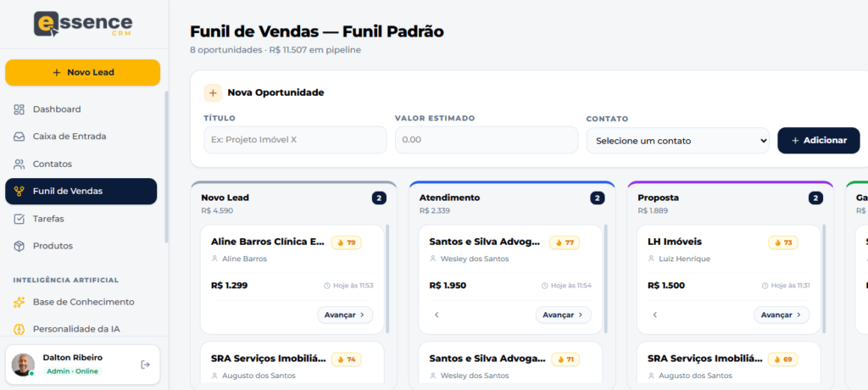Click the flame score badge 79 on Aline Barros card
Image resolution: width=868 pixels, height=390 pixels.
pyautogui.click(x=346, y=242)
